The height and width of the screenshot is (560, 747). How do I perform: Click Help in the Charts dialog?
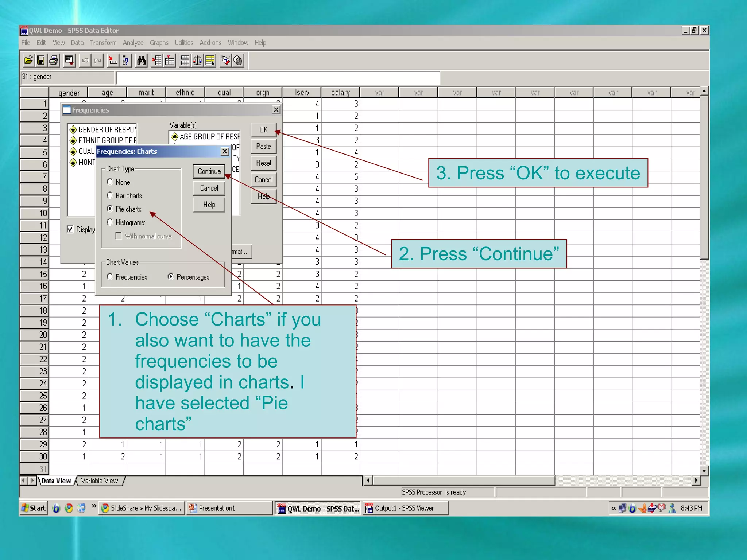pyautogui.click(x=209, y=205)
